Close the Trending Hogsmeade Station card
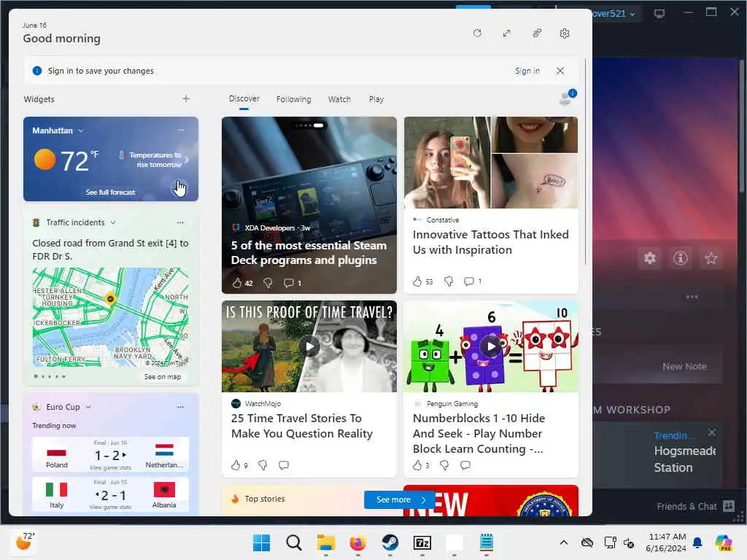747x560 pixels. (x=712, y=432)
